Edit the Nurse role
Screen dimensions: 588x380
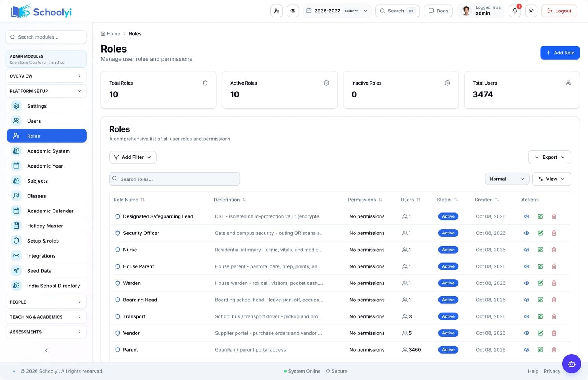coord(540,250)
